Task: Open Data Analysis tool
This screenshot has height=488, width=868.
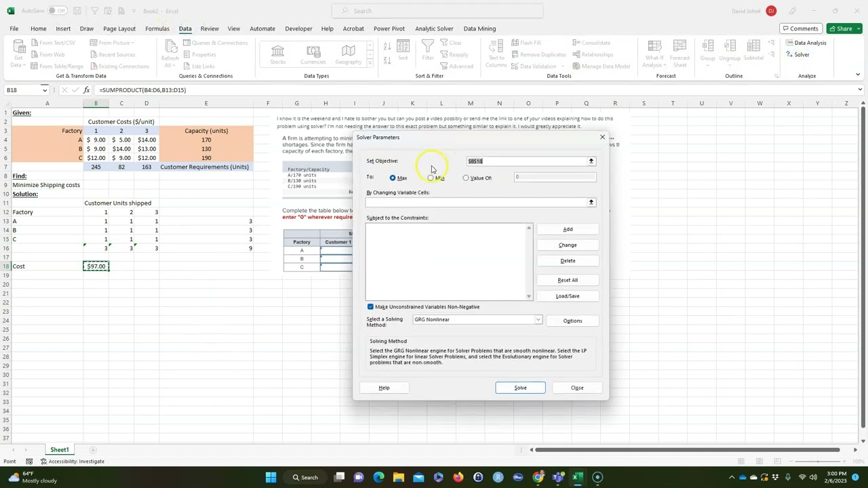Action: pyautogui.click(x=806, y=43)
